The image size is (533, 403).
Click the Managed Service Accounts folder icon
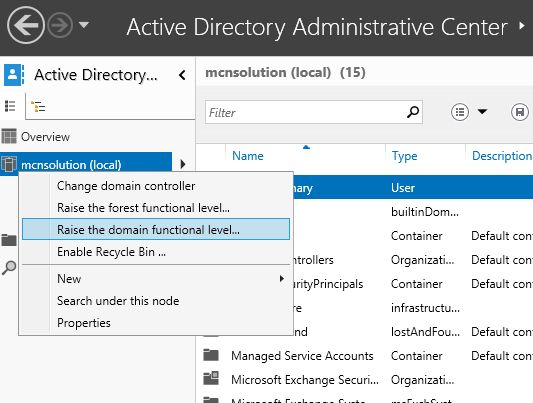[211, 355]
